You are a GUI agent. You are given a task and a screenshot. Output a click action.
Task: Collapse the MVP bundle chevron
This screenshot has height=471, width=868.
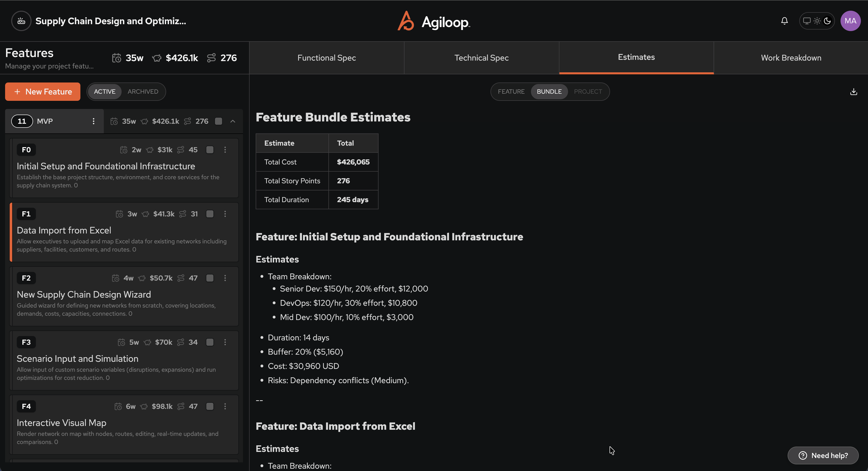pos(233,121)
